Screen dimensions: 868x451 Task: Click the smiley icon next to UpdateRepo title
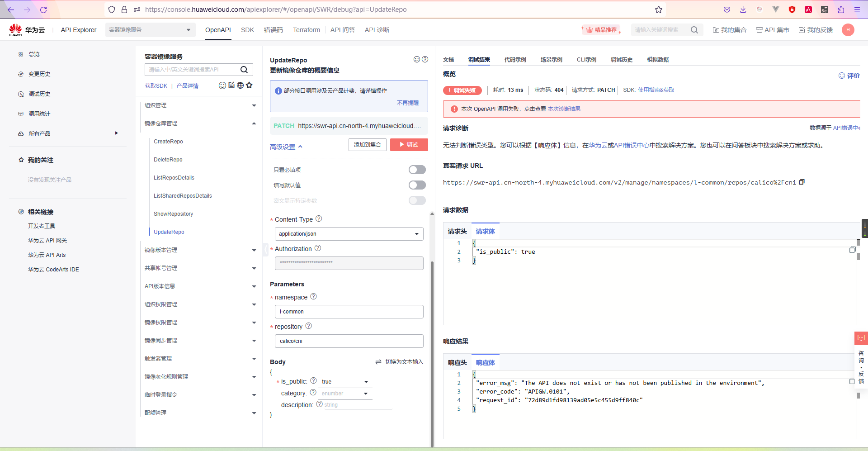coord(417,59)
